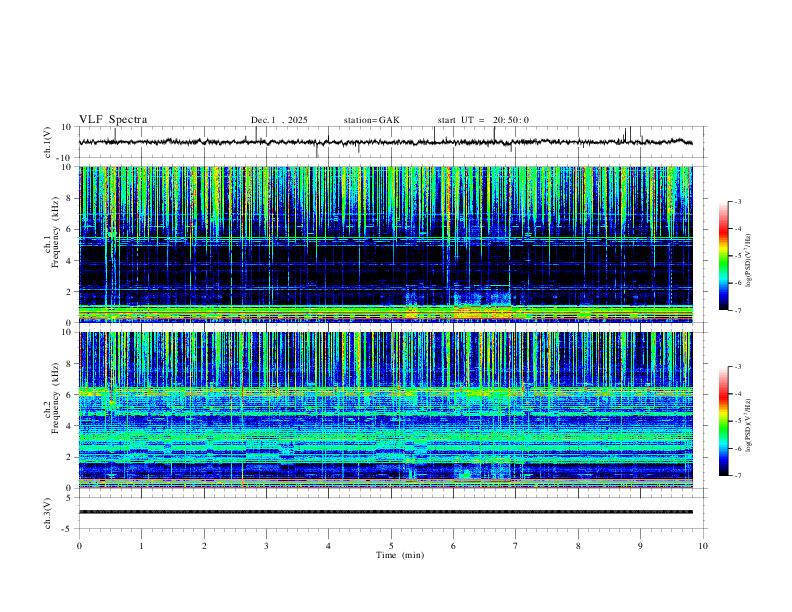Click the time axis tick label "6"
This screenshot has width=792, height=612.
(454, 546)
